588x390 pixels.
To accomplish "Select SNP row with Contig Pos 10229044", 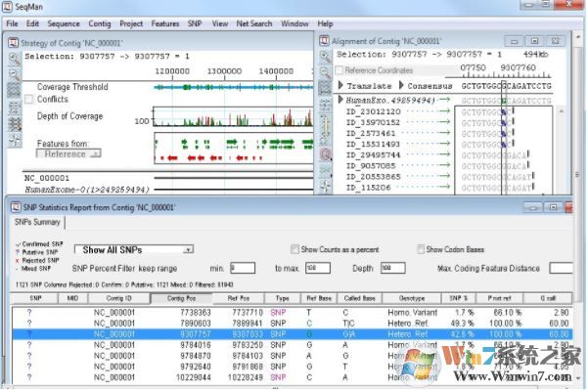I will (x=293, y=377).
